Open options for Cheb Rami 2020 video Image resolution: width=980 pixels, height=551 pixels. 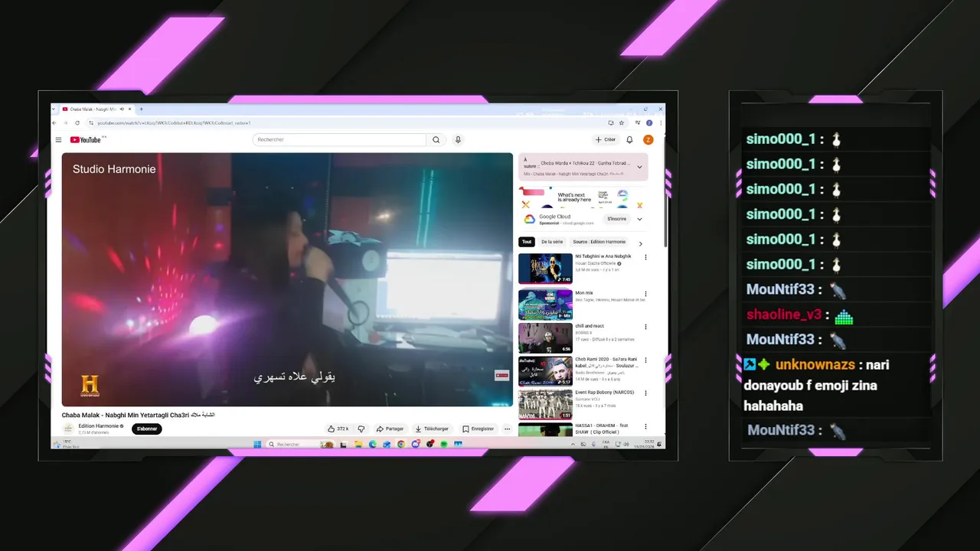[x=645, y=360]
